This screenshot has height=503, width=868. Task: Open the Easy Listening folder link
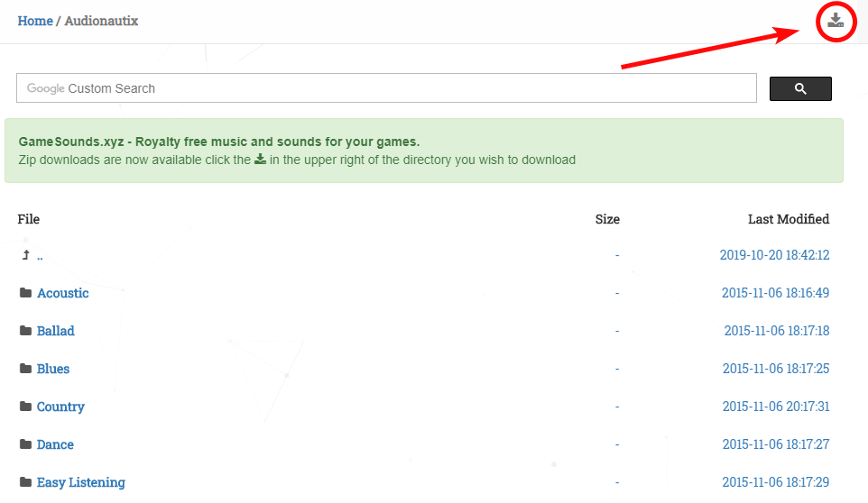coord(81,482)
